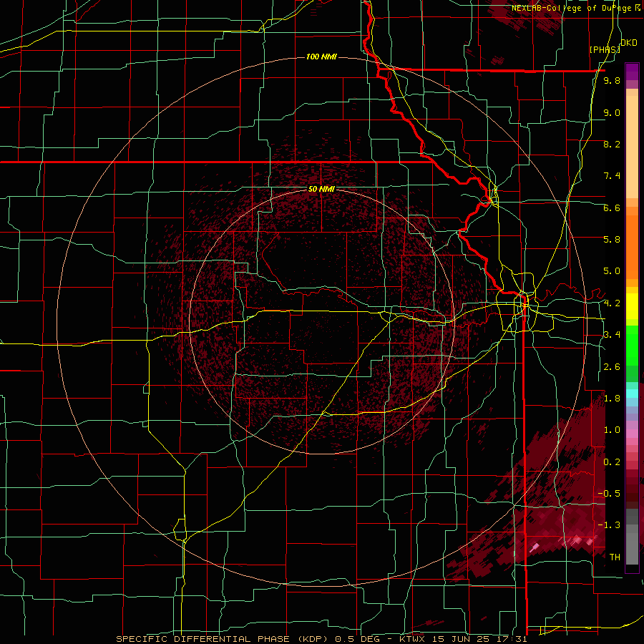The width and height of the screenshot is (644, 644).
Task: Select the 9.8 value on color scale
Action: click(x=612, y=81)
